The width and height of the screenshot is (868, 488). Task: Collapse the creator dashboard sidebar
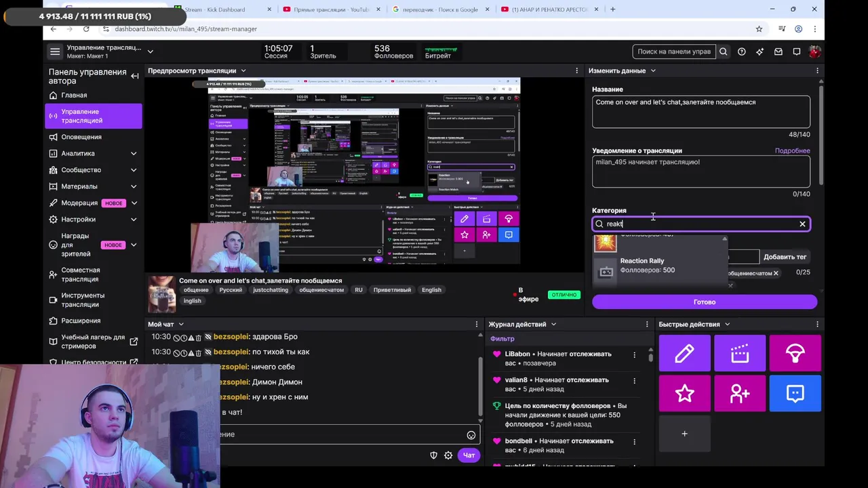click(135, 76)
